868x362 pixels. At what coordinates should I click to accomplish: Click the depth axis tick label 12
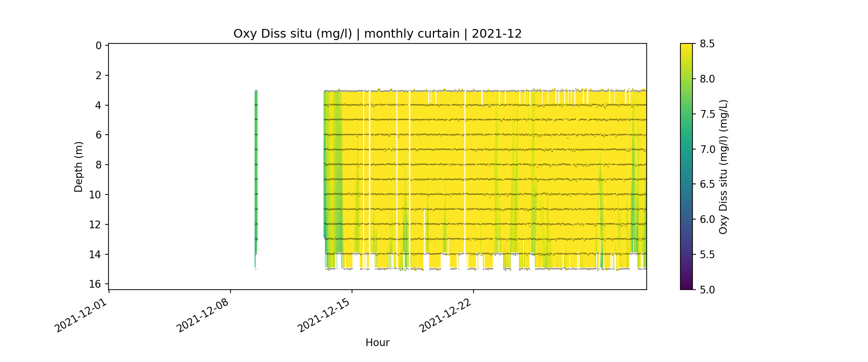tap(96, 224)
